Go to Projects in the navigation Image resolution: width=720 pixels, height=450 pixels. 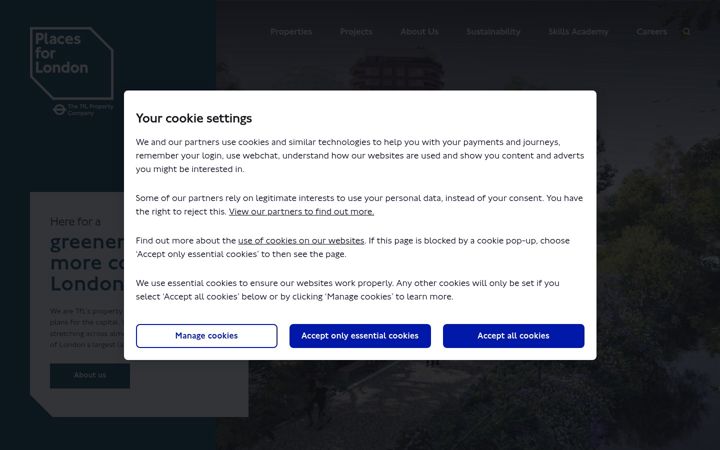pos(356,32)
